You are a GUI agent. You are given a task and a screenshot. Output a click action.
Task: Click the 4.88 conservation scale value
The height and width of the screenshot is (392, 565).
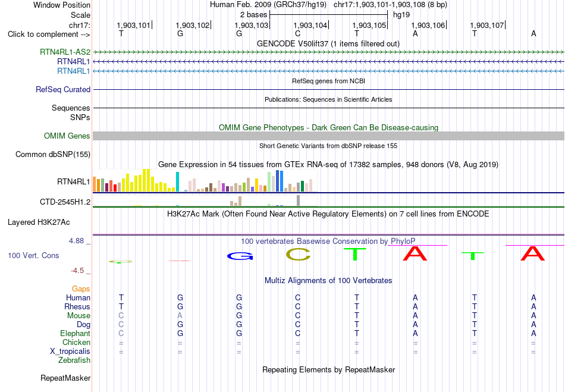click(76, 241)
